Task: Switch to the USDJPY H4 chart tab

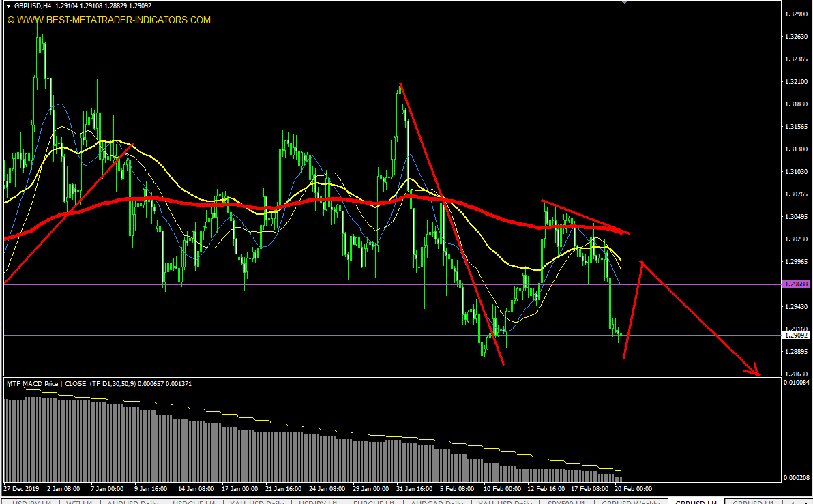Action: click(x=32, y=502)
